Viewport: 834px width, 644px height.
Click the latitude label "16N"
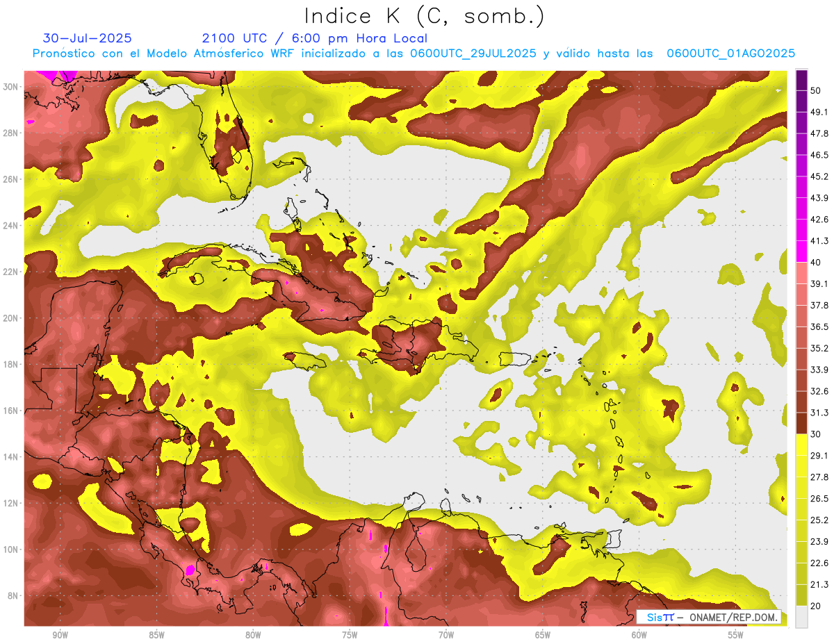(x=10, y=411)
